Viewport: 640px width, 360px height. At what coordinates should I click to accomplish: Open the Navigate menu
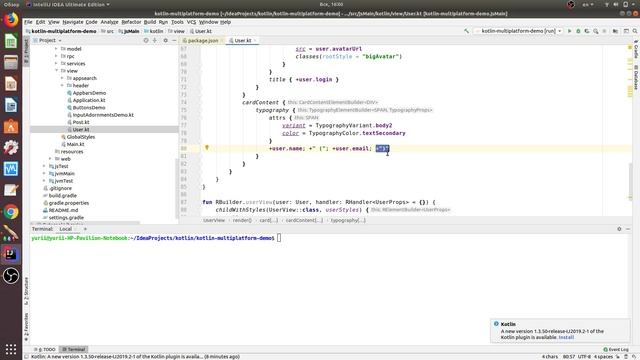[x=73, y=22]
